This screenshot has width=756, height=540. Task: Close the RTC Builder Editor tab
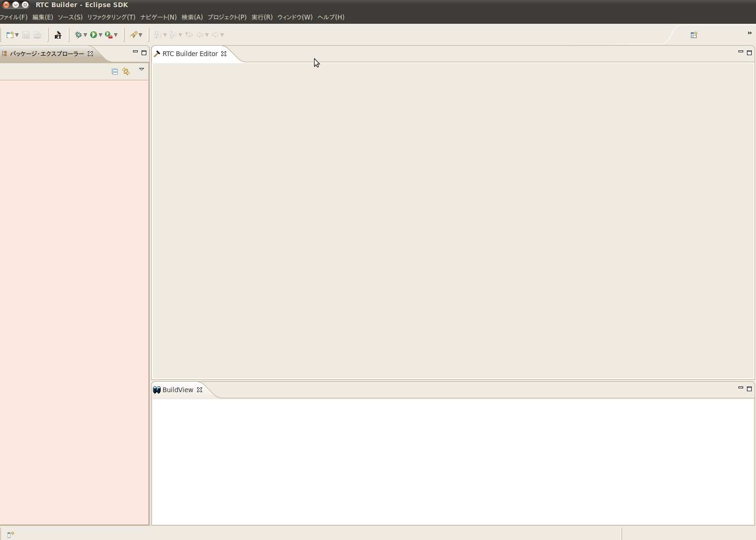(x=224, y=54)
